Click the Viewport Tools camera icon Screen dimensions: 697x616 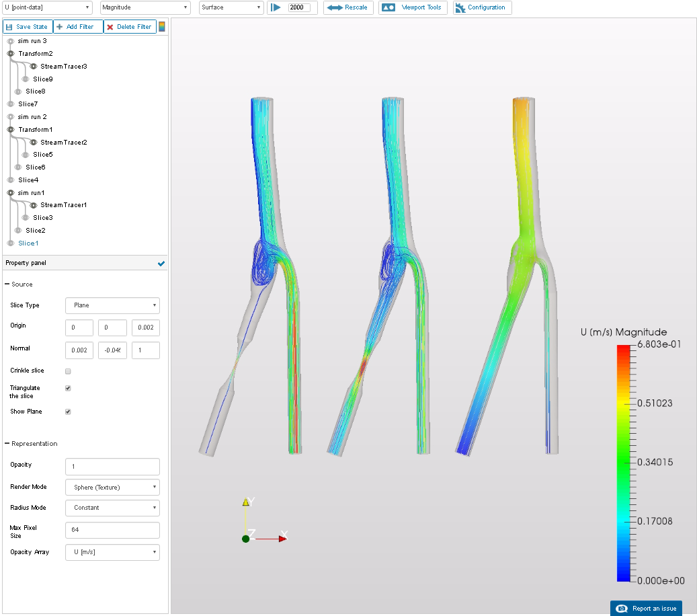click(388, 7)
